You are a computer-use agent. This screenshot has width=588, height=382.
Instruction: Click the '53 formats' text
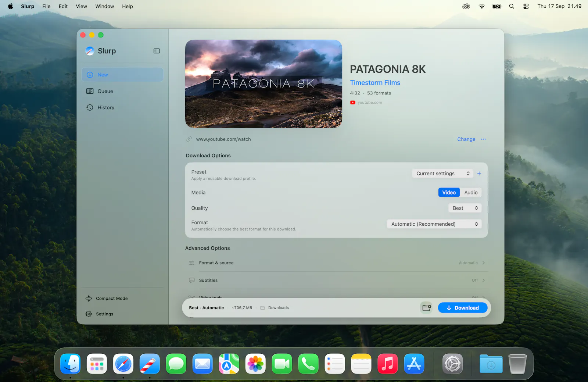[379, 93]
